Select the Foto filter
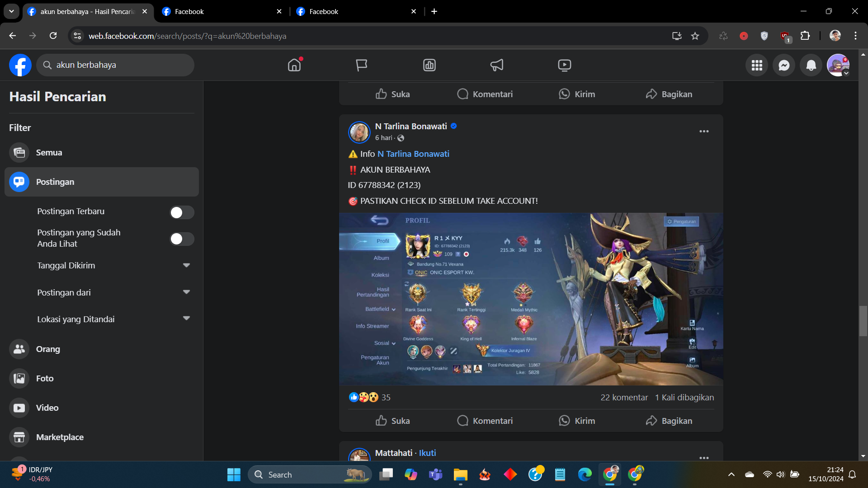868x488 pixels. [102, 378]
